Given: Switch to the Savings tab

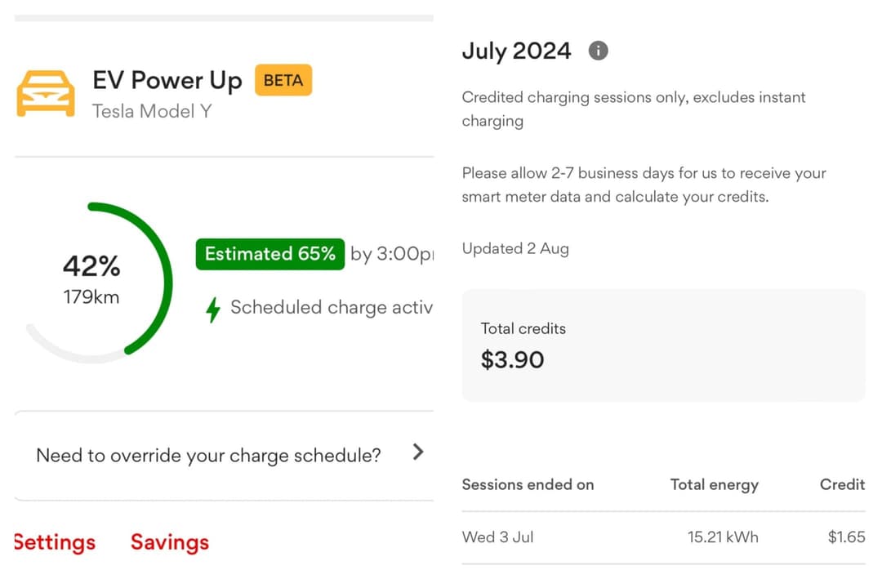Looking at the screenshot, I should tap(170, 542).
